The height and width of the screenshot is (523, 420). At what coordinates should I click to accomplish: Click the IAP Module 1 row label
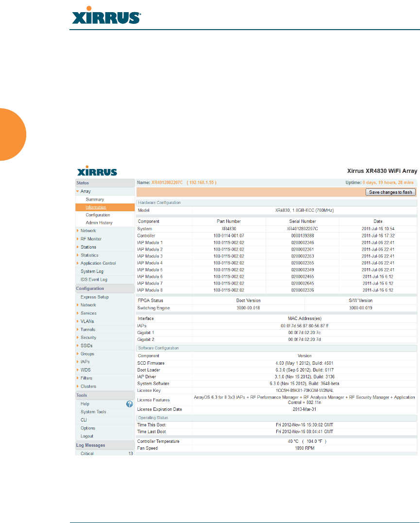point(150,242)
